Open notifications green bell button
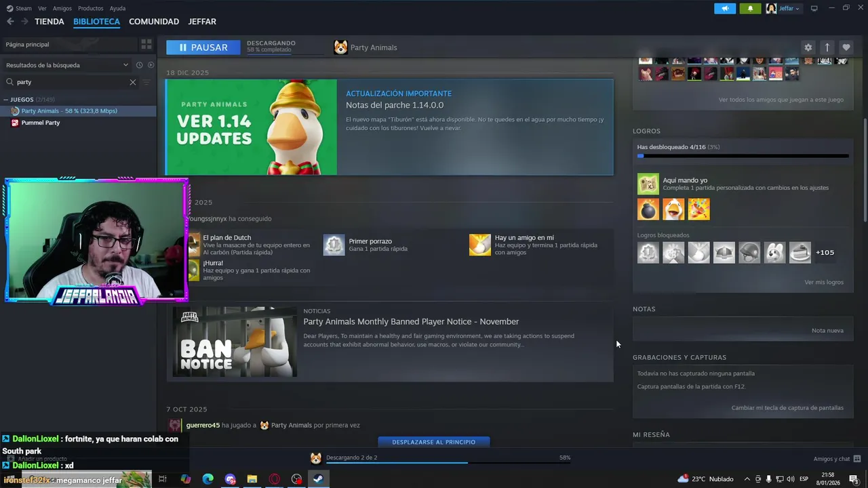Screen dimensions: 868x488 (x=750, y=8)
